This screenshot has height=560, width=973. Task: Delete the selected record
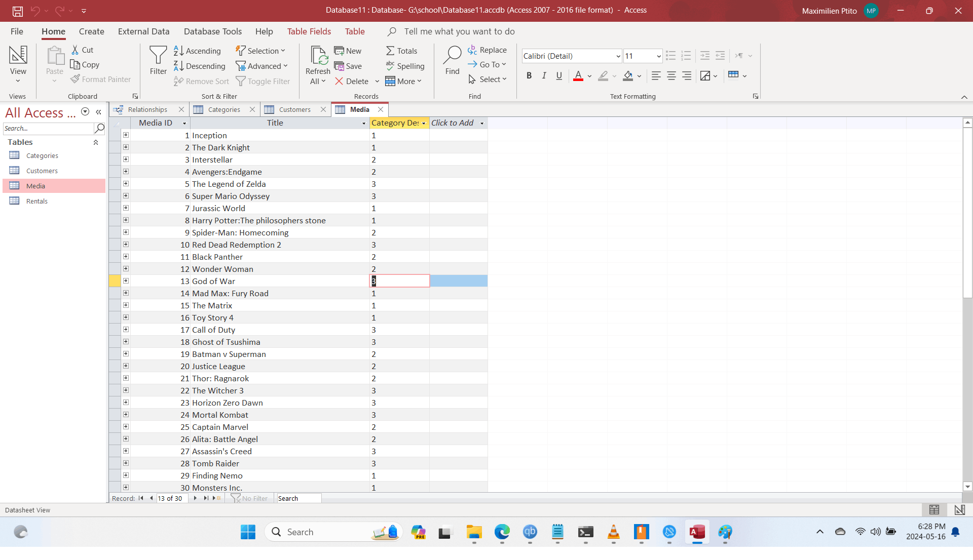(352, 81)
